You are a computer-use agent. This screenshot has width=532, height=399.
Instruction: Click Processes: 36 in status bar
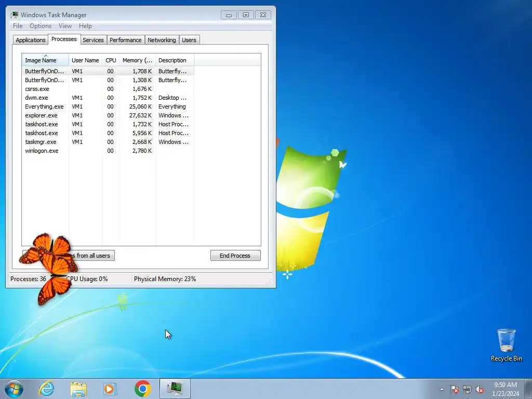[x=28, y=279]
